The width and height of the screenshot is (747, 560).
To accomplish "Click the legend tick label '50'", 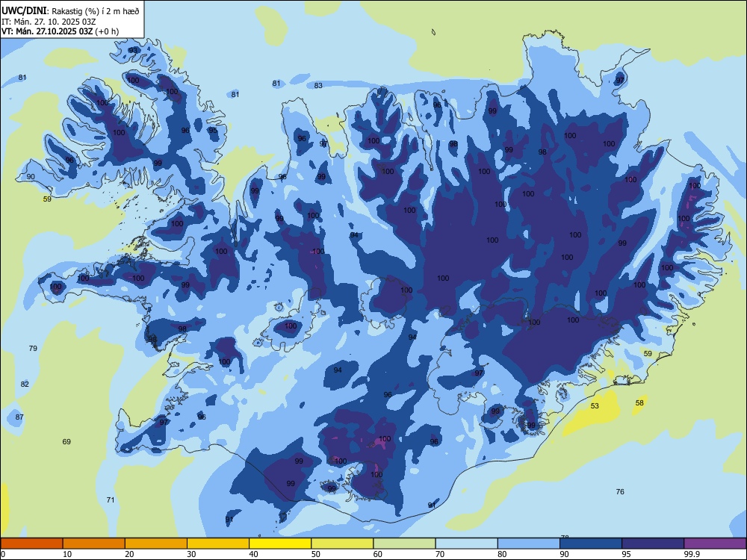I will (x=316, y=554).
